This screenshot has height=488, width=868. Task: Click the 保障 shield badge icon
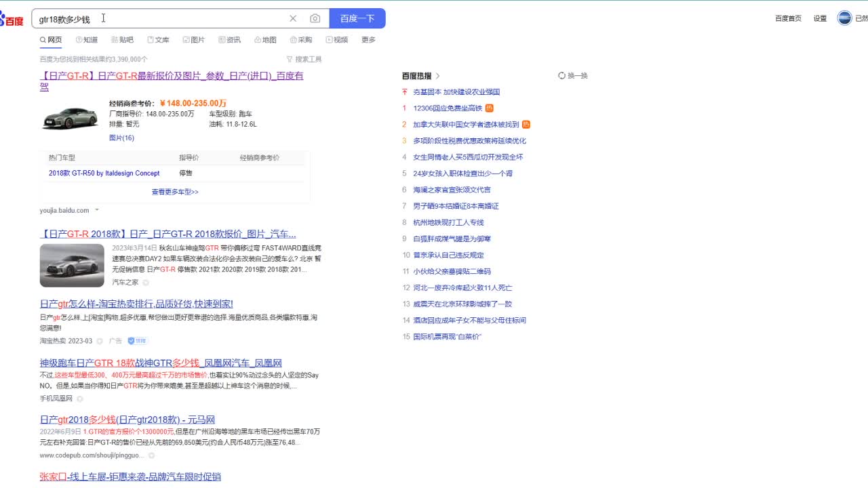pyautogui.click(x=138, y=341)
